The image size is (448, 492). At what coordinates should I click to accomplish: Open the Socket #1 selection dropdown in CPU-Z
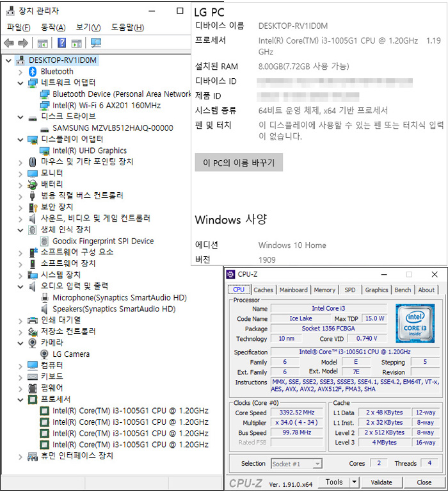pyautogui.click(x=317, y=463)
